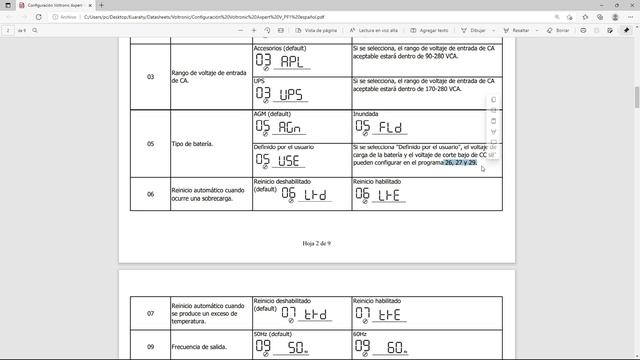640x360 pixels.
Task: Click the highlight icon in the floating selection menu
Action: (493, 131)
